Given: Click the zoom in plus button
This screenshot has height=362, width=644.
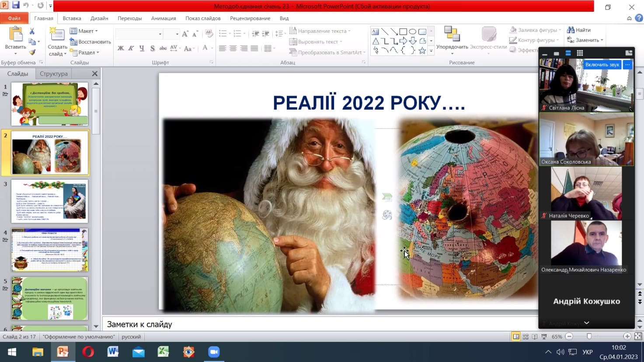Looking at the screenshot, I should click(627, 336).
